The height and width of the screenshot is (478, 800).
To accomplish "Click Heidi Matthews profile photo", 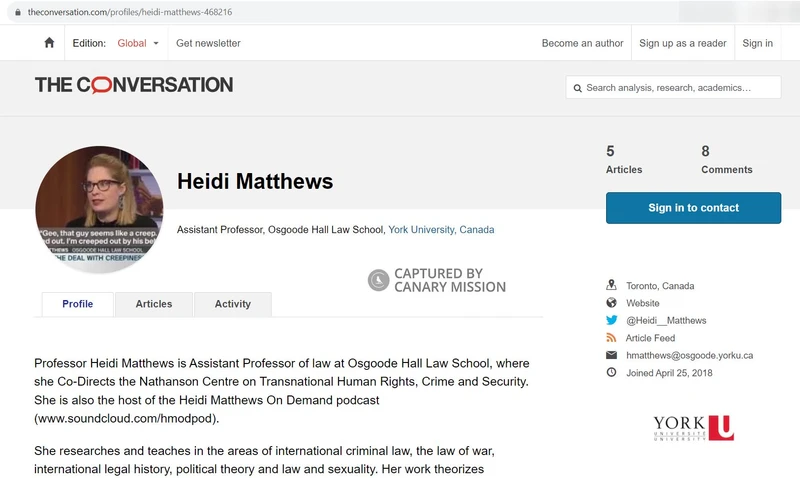I will pyautogui.click(x=99, y=210).
